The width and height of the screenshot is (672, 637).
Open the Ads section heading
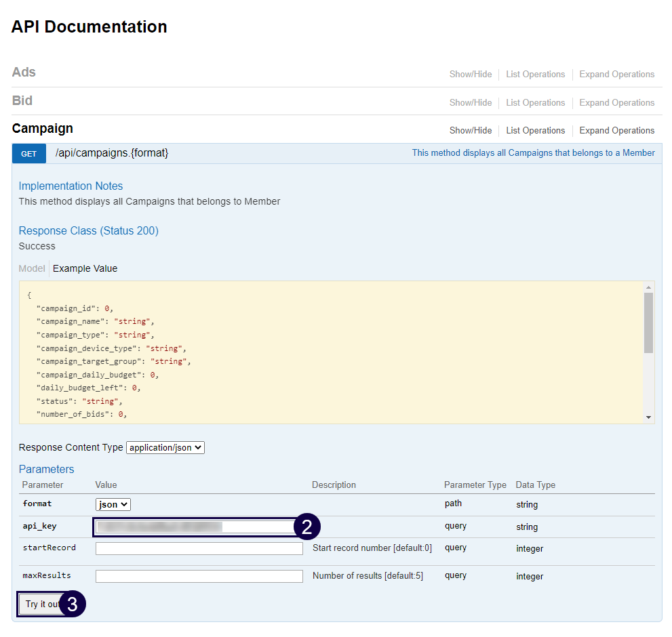pyautogui.click(x=24, y=73)
